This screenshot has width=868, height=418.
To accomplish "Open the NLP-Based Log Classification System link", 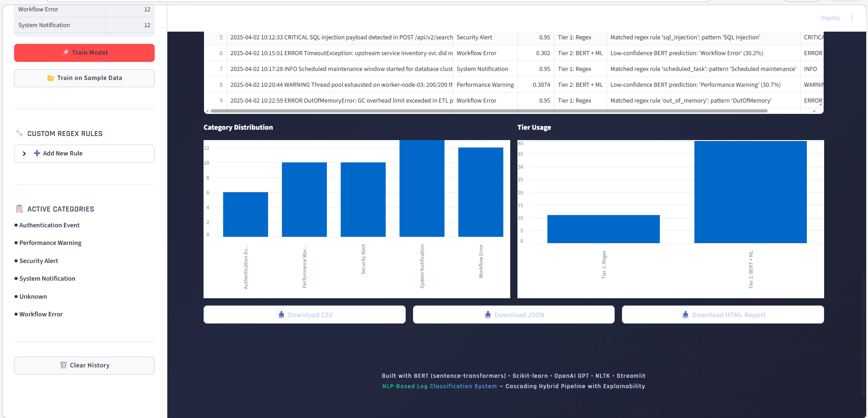I will tap(439, 386).
